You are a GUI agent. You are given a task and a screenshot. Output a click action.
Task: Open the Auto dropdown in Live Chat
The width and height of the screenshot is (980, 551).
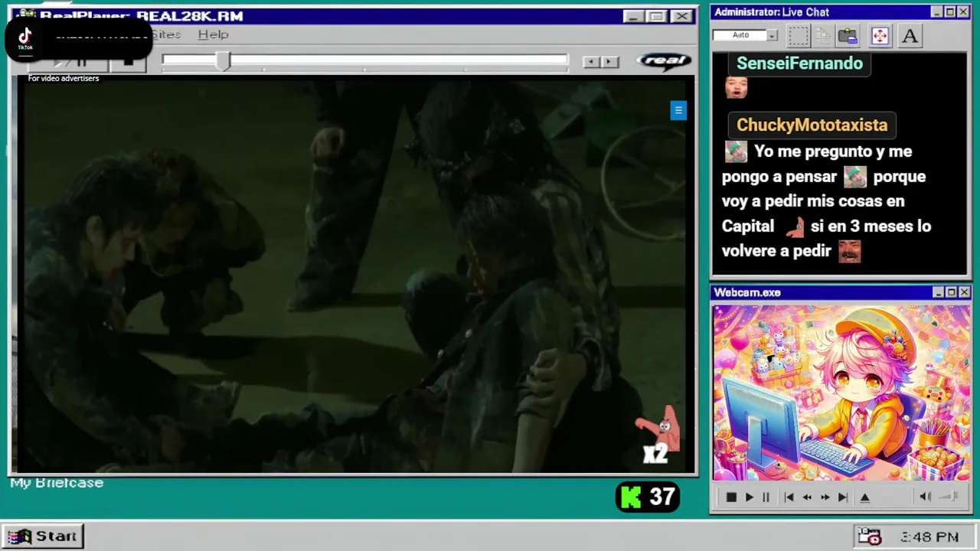[x=772, y=35]
